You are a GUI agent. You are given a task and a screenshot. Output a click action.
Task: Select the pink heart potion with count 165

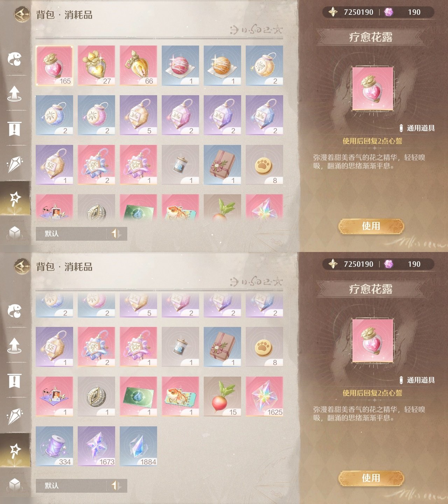coord(54,65)
